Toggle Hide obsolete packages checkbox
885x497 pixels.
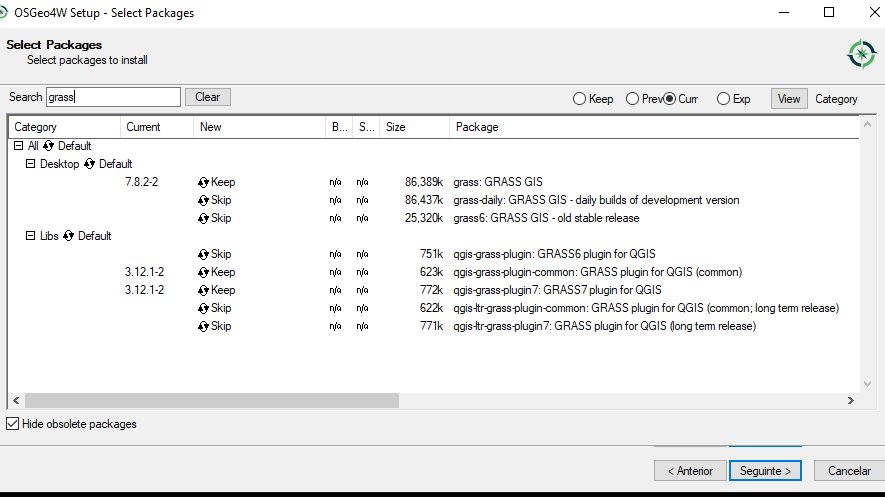[x=12, y=424]
